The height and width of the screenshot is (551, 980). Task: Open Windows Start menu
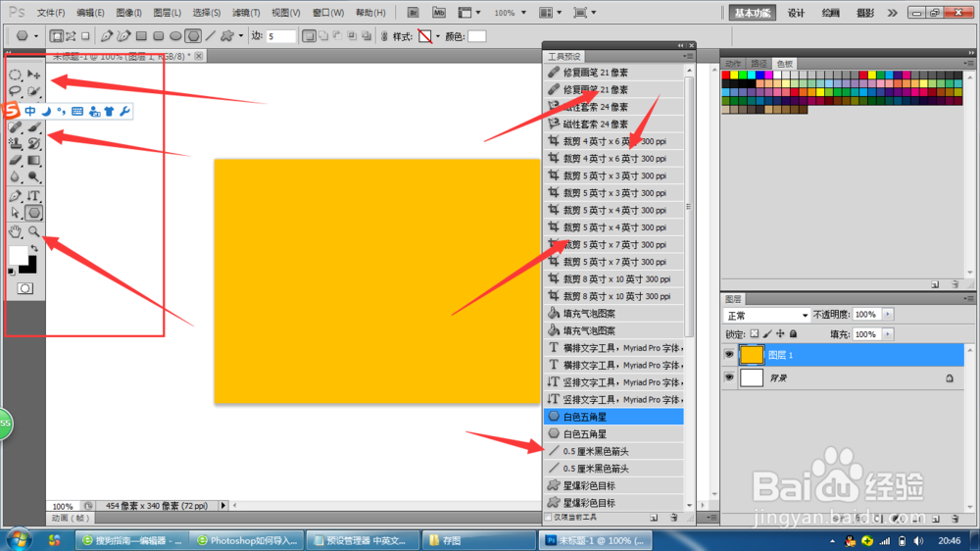19,539
